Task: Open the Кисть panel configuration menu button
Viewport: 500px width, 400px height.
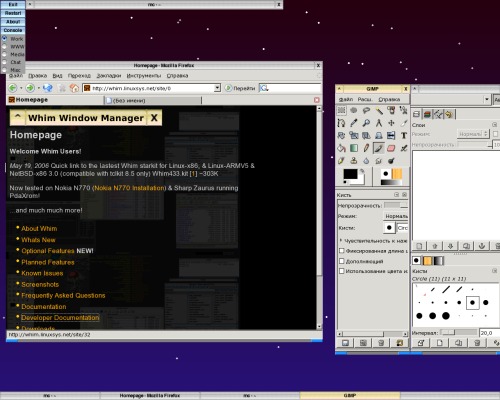Action: pos(396,194)
